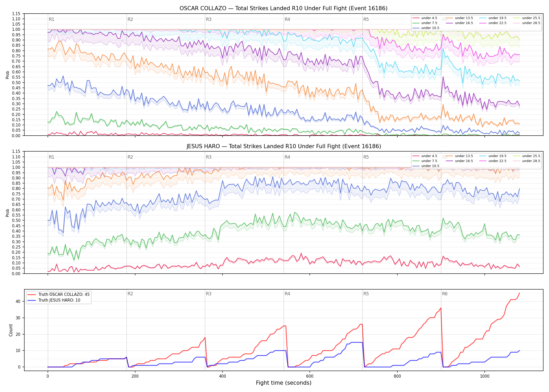549x392 pixels.
Task: Click cyan 'under 19.5' swatch in Collazo legend
Action: point(483,18)
